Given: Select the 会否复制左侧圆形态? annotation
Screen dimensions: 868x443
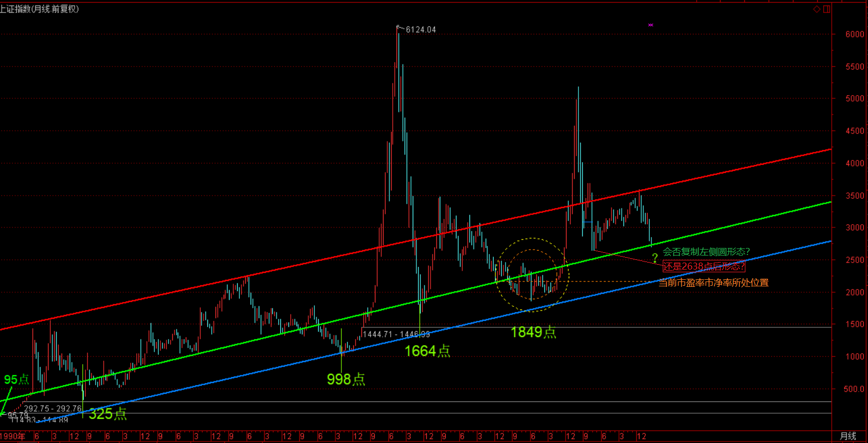Looking at the screenshot, I should click(706, 252).
